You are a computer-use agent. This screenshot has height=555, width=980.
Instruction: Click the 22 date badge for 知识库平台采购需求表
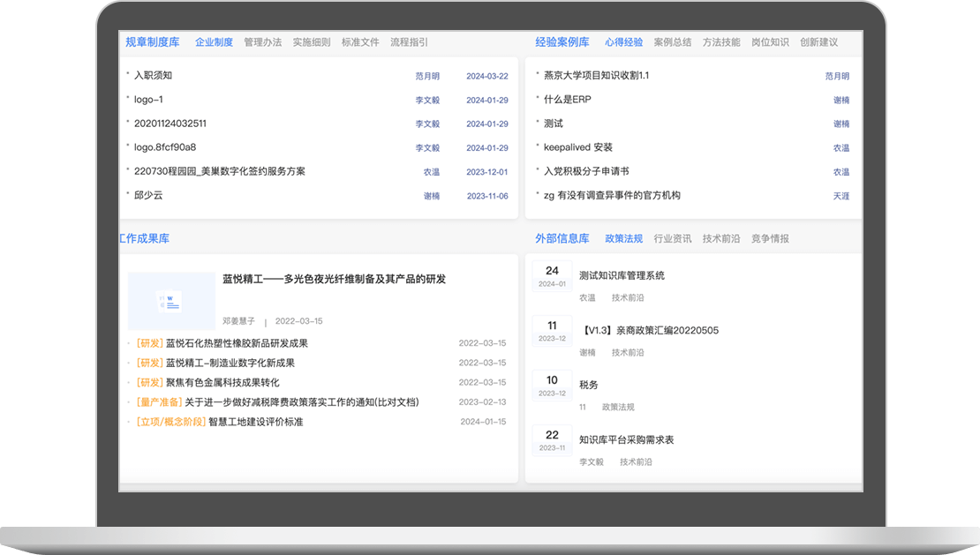(552, 439)
